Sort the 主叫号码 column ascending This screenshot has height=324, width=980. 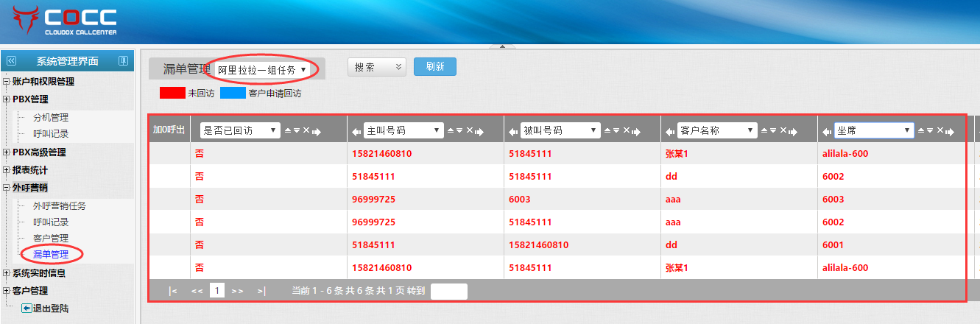tap(451, 130)
